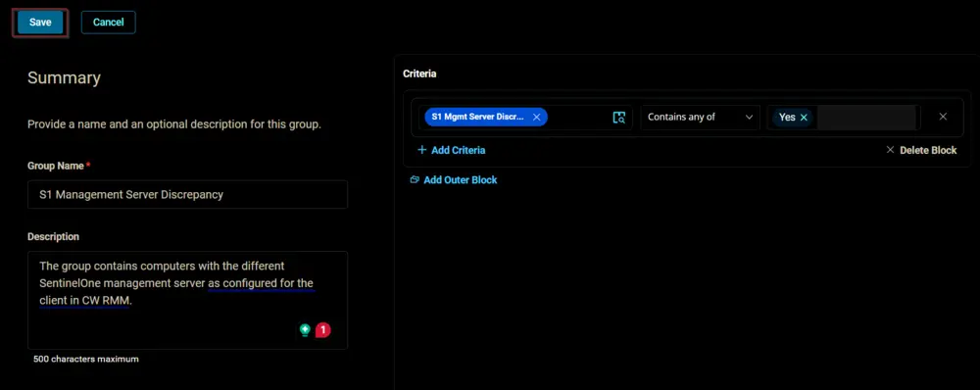
Task: Click the green grammar suggestion icon
Action: pos(305,329)
